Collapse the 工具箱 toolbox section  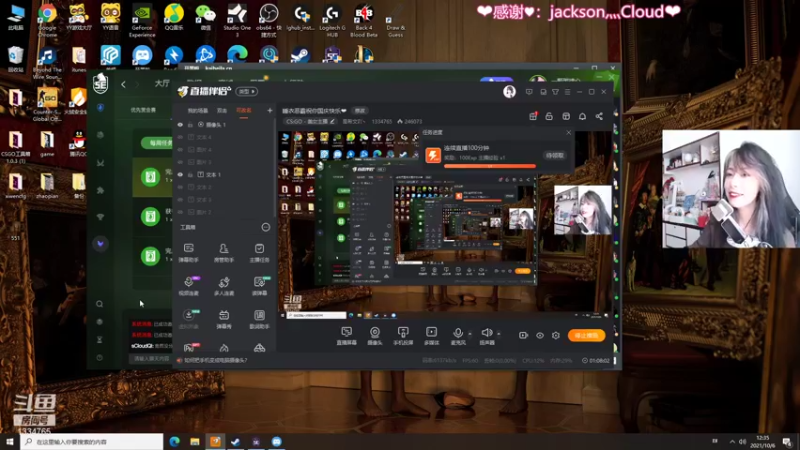(266, 227)
